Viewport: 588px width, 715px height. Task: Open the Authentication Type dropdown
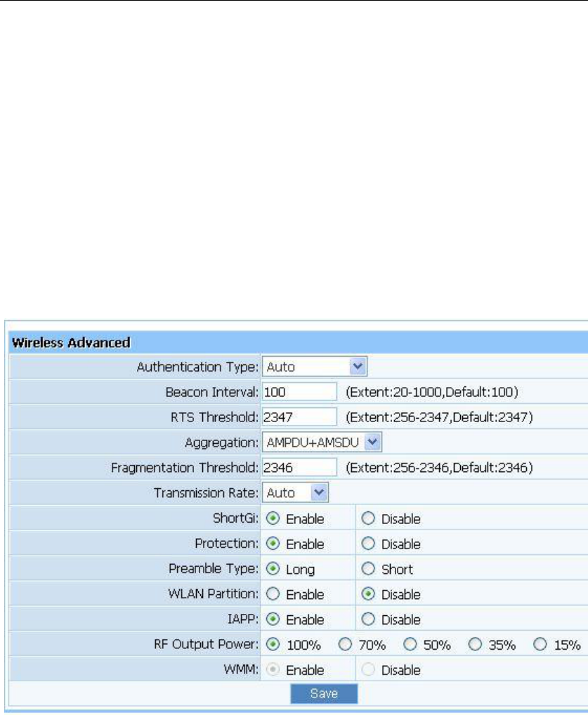click(x=315, y=367)
